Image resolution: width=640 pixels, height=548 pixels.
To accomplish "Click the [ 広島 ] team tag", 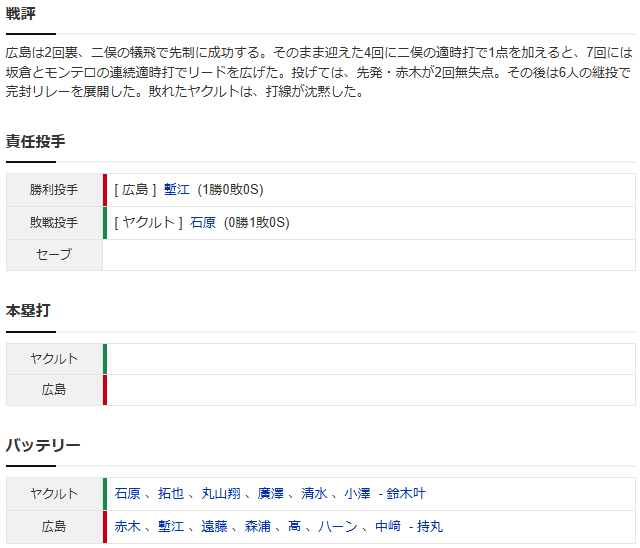I will (x=135, y=190).
